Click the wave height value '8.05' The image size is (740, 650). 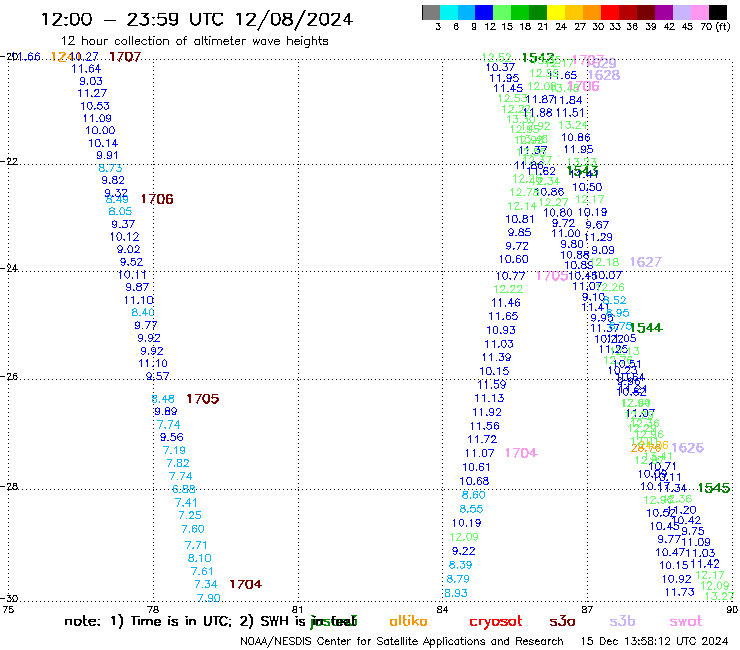(120, 211)
